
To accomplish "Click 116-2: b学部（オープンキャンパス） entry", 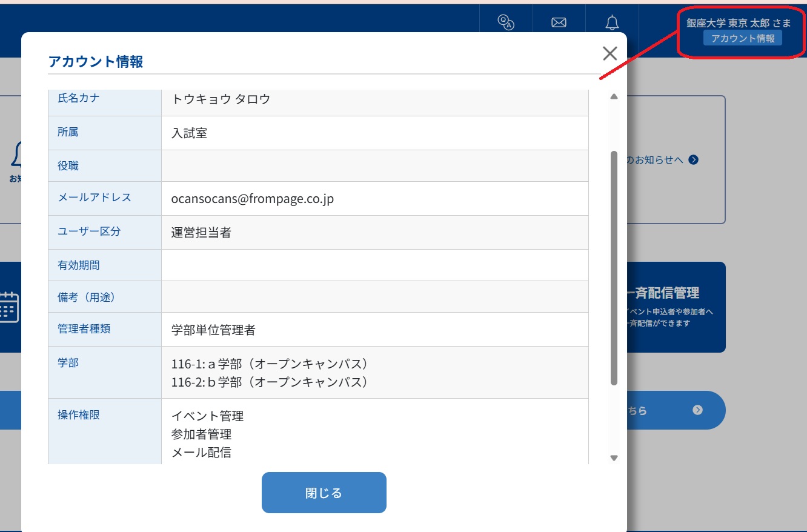I will [270, 382].
